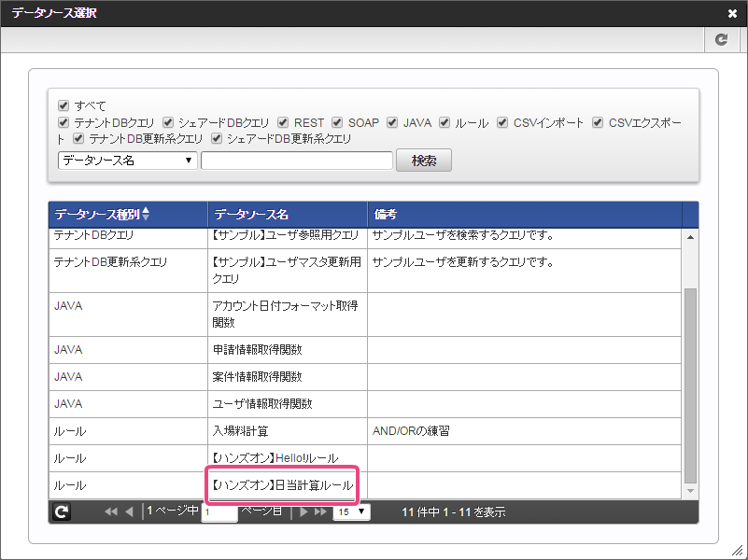Uncheck the REST filter checkbox

click(282, 122)
